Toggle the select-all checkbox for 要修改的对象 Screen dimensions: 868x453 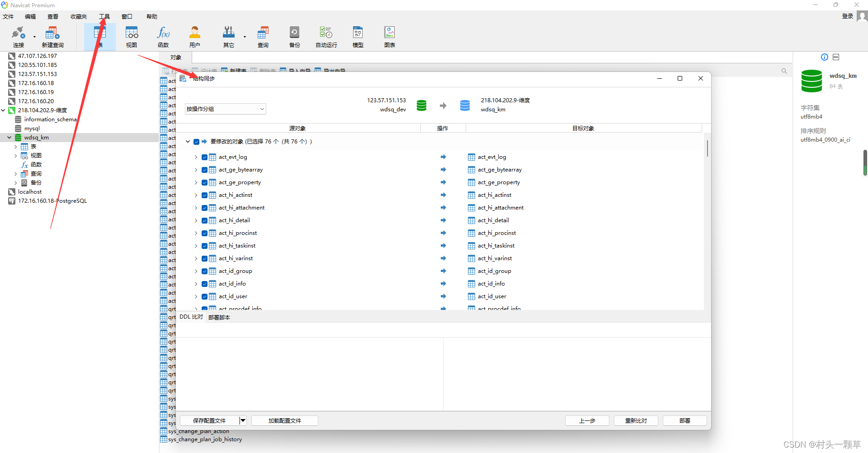click(197, 142)
